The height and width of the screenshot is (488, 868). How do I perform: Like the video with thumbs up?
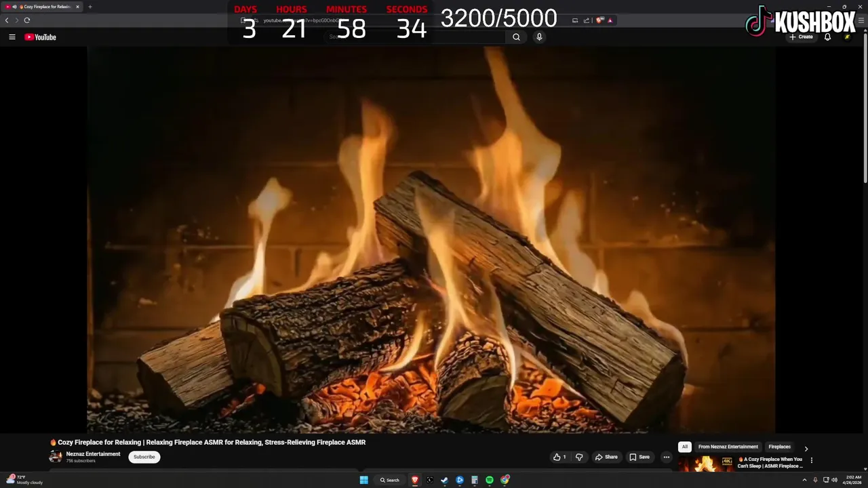point(559,457)
